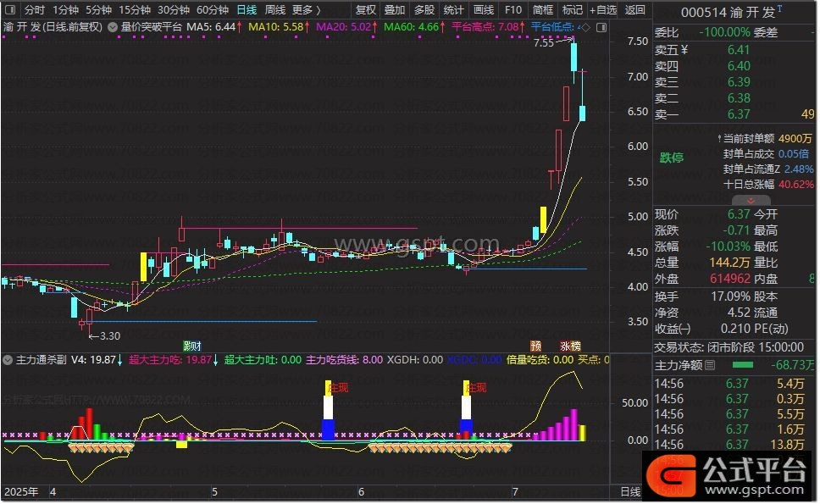This screenshot has height=504, width=820.
Task: Select the 15分钟 period tab
Action: pyautogui.click(x=135, y=10)
